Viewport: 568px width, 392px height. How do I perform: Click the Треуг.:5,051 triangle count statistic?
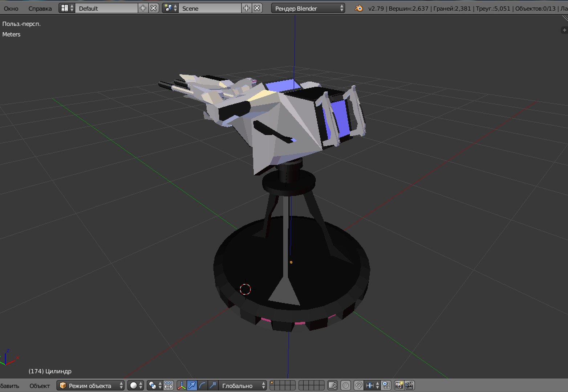tap(493, 8)
